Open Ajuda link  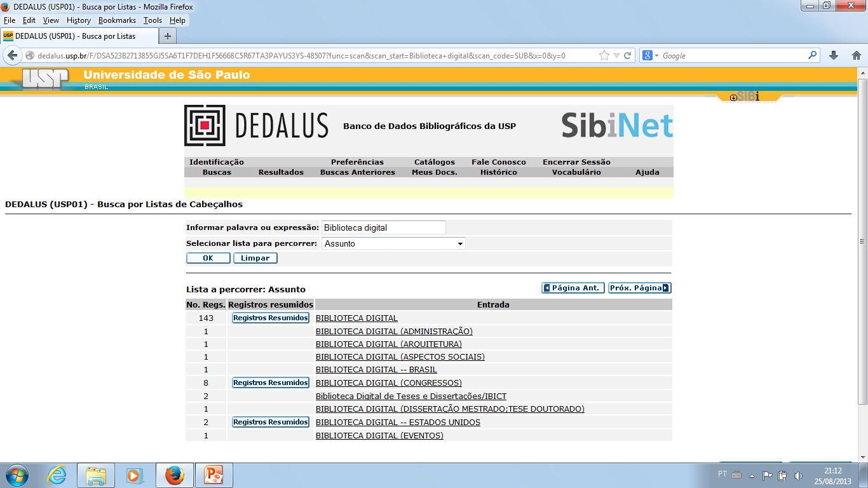(648, 172)
